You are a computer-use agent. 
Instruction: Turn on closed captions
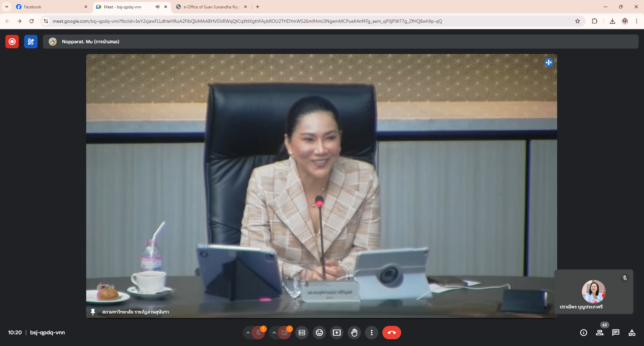pos(302,333)
